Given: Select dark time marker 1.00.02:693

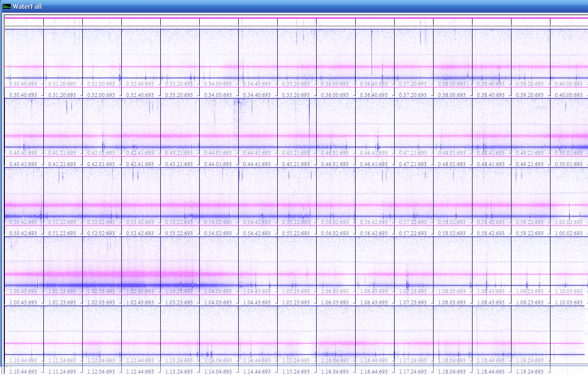Looking at the screenshot, I should (569, 233).
